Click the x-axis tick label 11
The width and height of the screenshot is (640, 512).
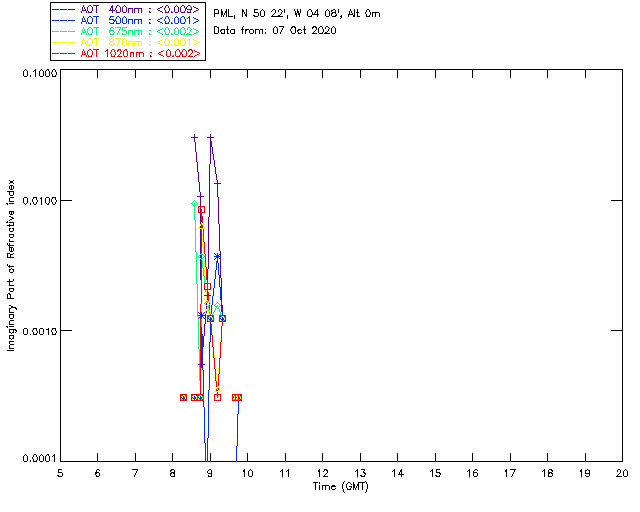coord(285,473)
